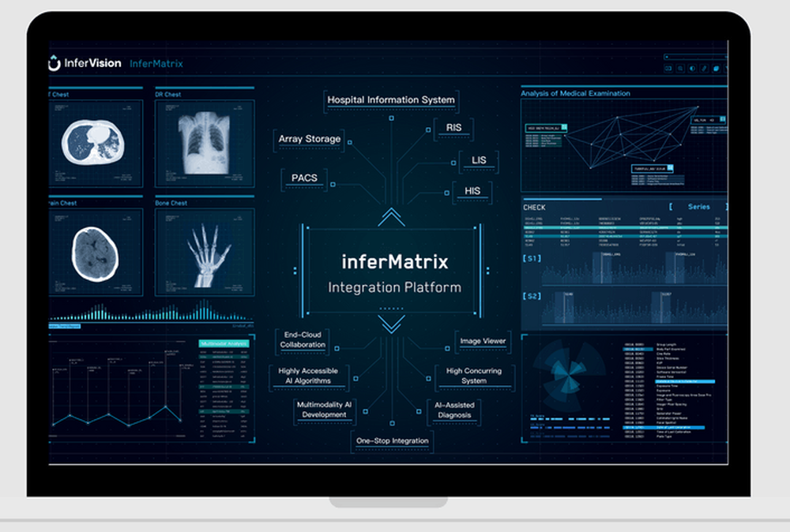This screenshot has height=532, width=790.
Task: Click the LIS node
Action: [479, 160]
